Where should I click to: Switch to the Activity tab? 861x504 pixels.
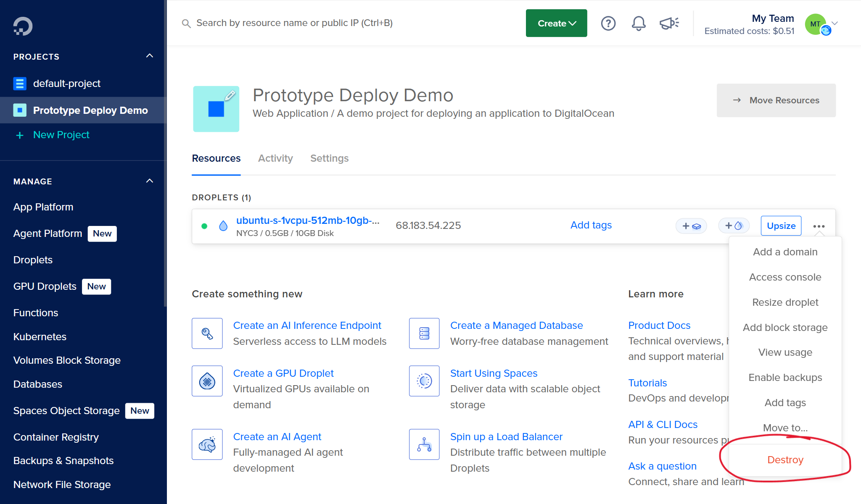(x=275, y=158)
